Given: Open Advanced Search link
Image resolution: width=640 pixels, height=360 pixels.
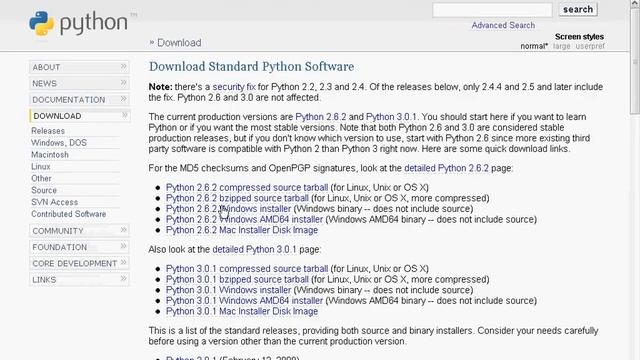Looking at the screenshot, I should (503, 25).
